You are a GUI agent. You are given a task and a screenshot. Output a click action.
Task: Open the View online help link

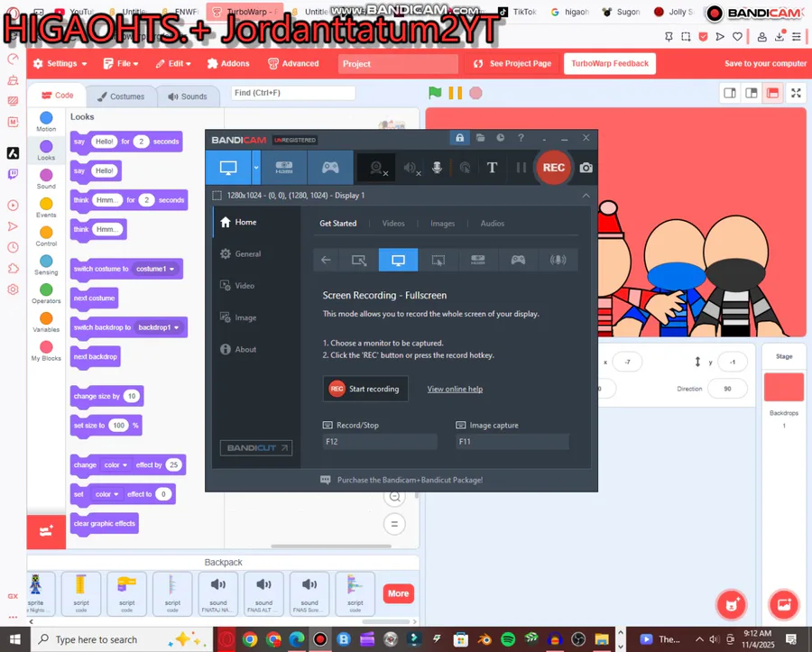click(455, 390)
